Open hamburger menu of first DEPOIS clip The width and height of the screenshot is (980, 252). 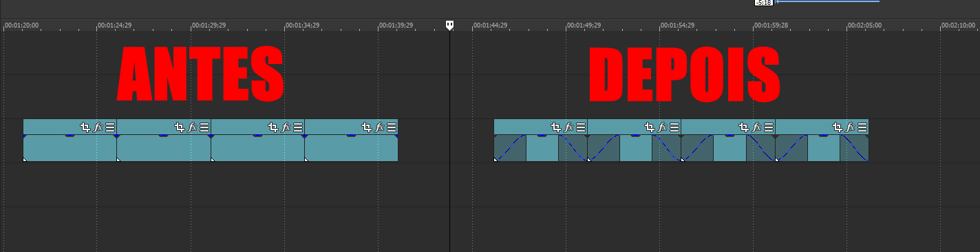coord(581,127)
